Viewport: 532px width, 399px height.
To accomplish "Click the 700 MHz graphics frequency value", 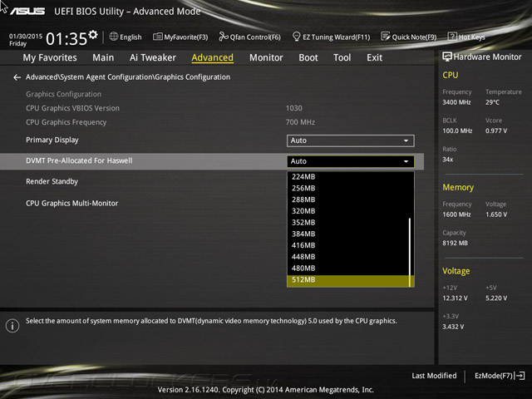I will 300,122.
